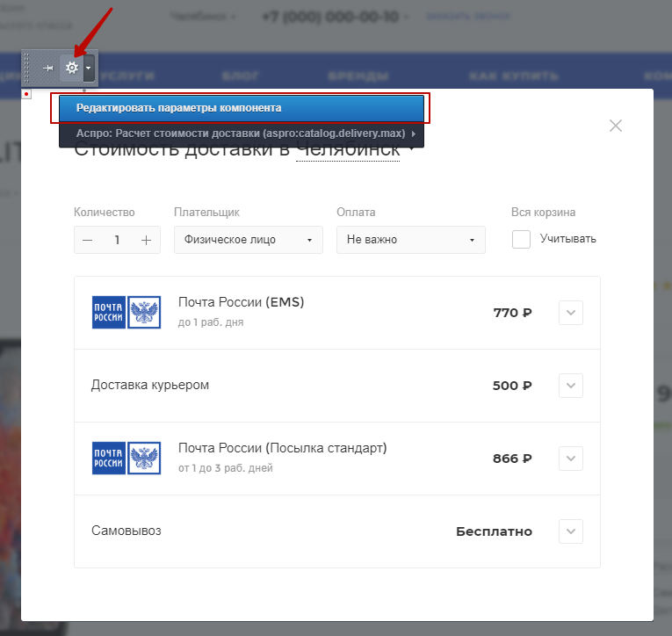
Task: Click the 'Доставка курьером' title
Action: 150,385
